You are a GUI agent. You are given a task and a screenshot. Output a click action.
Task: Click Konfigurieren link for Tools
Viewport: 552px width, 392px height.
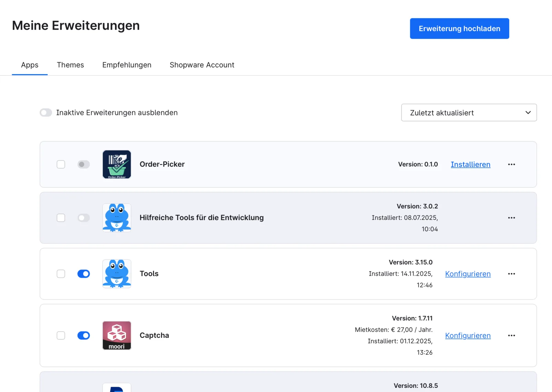[x=468, y=274]
